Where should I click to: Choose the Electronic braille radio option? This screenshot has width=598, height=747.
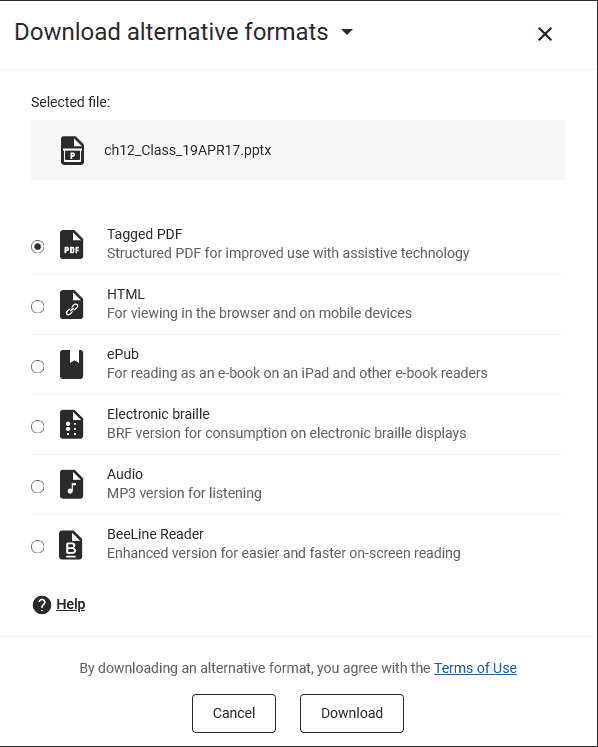tap(38, 426)
